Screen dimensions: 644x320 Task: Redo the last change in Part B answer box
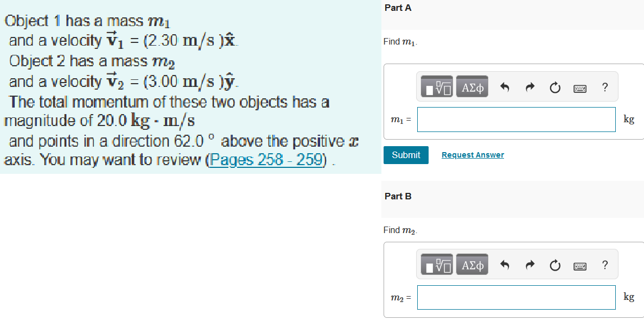click(530, 264)
